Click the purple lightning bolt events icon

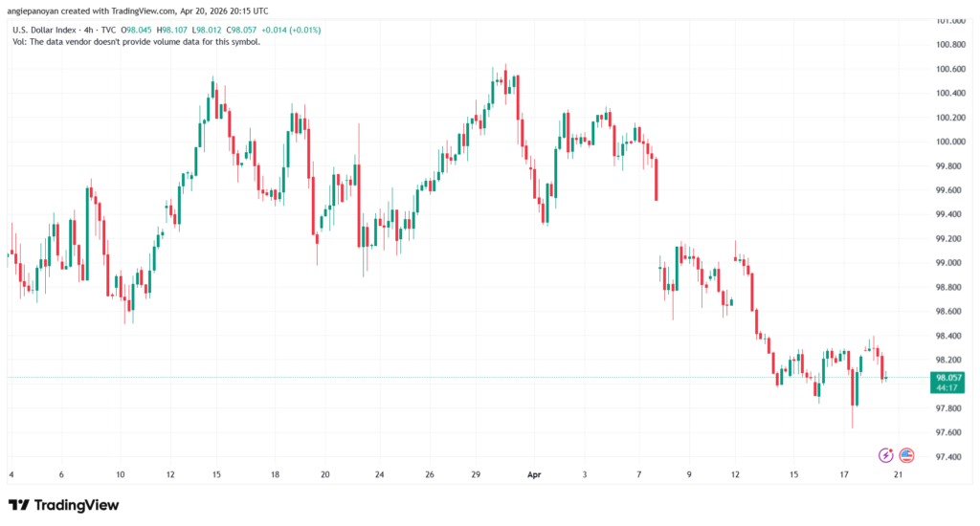[x=886, y=455]
